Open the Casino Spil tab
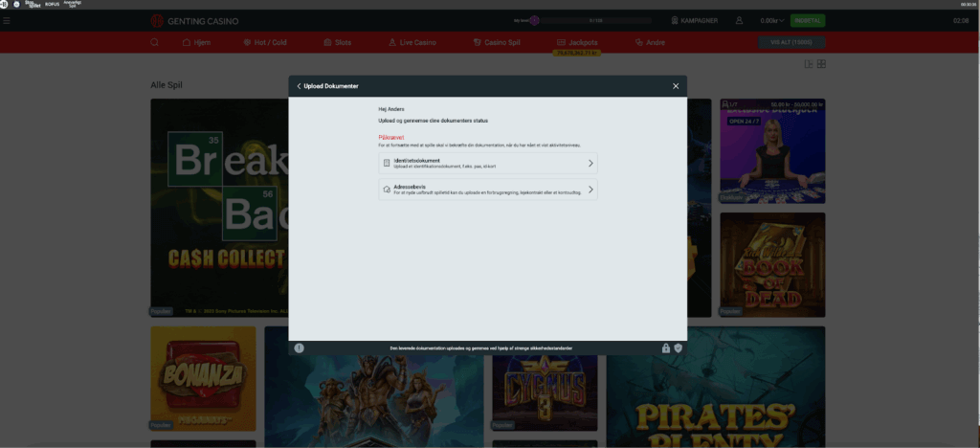The image size is (980, 448). 497,42
